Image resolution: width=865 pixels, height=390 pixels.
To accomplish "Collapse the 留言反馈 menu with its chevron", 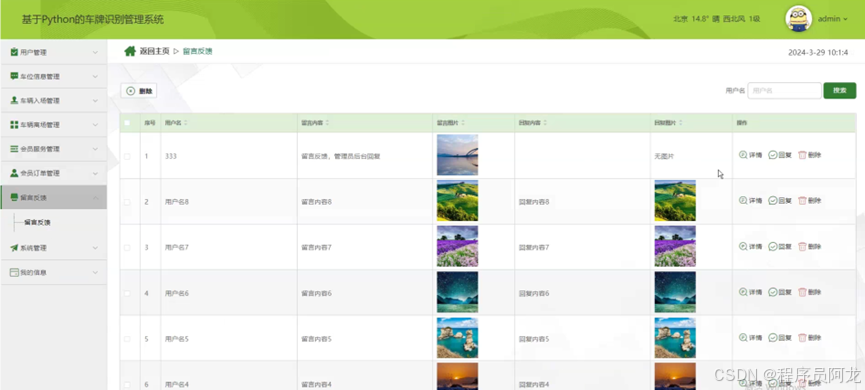I will coord(95,197).
